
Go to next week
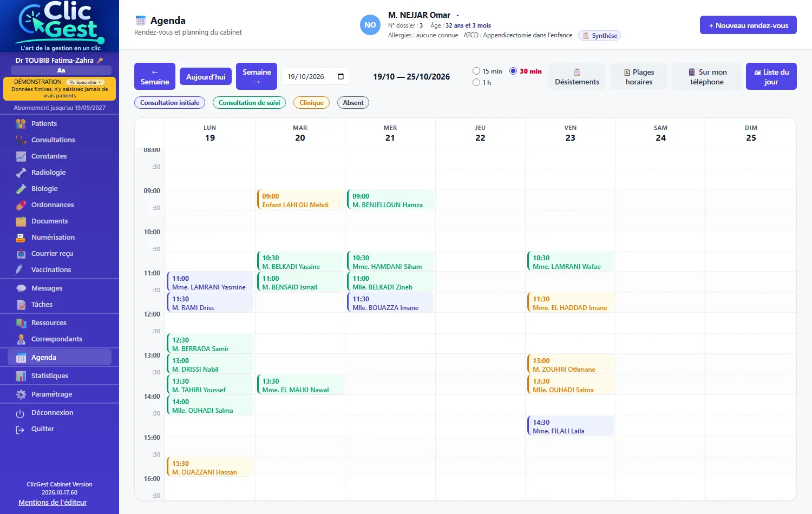257,76
